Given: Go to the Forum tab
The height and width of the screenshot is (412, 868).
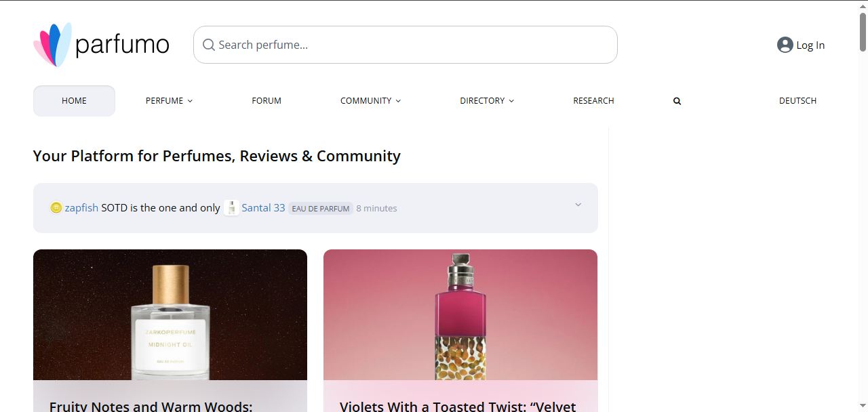Looking at the screenshot, I should pos(267,101).
